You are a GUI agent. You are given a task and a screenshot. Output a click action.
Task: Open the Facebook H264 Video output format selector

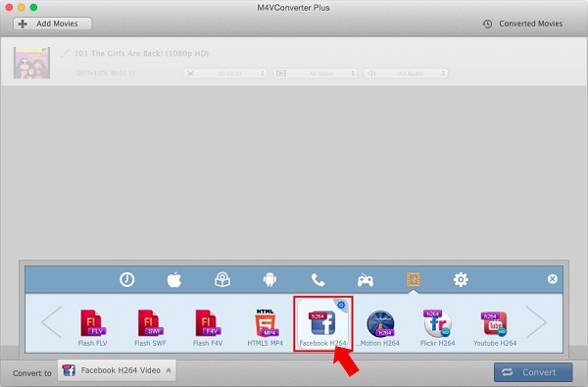[117, 370]
